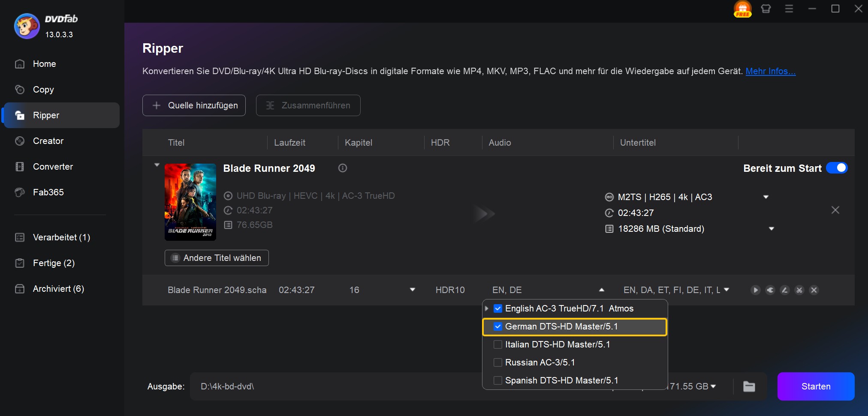
Task: Open the Converter module
Action: pos(53,167)
